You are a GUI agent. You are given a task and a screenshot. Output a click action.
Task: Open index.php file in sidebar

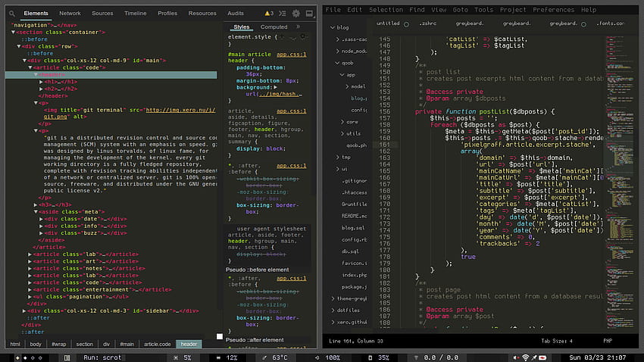click(354, 275)
